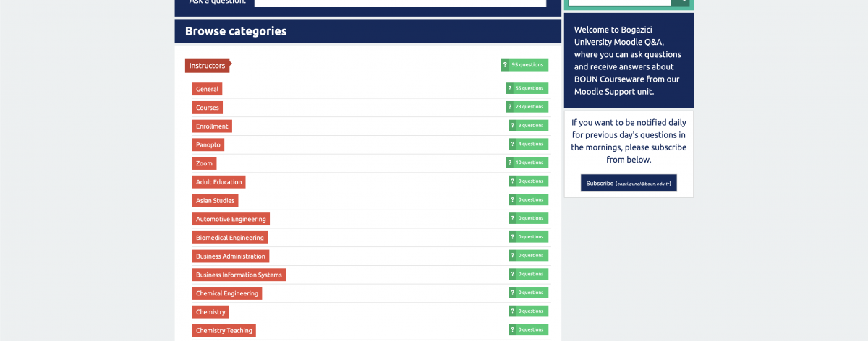The width and height of the screenshot is (868, 341).
Task: Open the Instructors parent category
Action: tap(207, 66)
